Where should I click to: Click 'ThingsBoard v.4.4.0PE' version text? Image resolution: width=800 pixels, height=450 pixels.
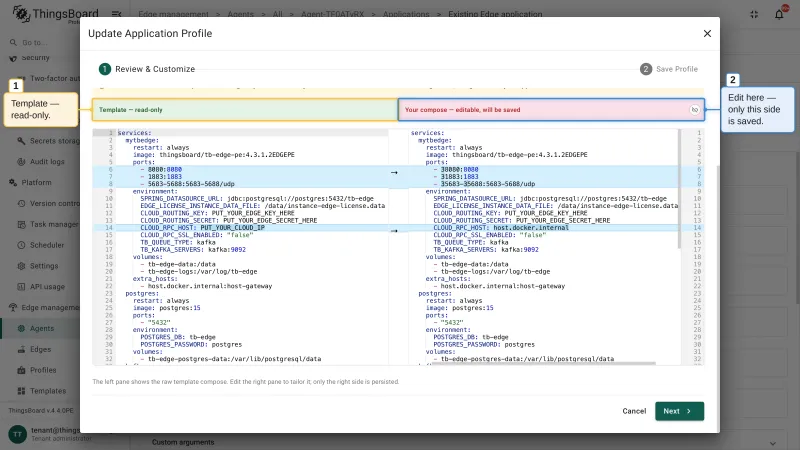pos(41,410)
